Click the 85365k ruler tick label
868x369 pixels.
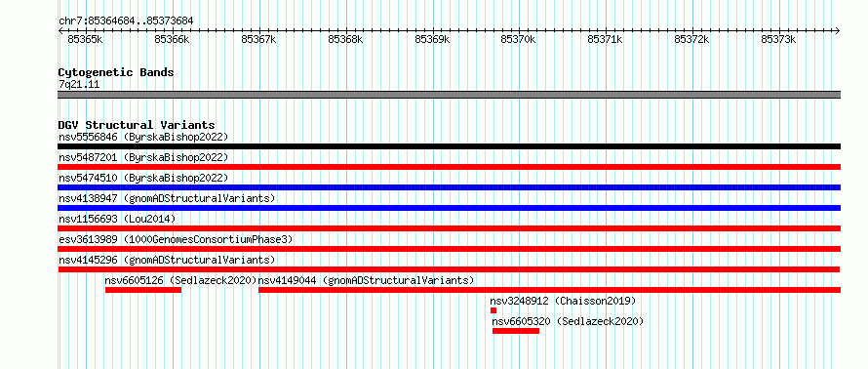point(85,39)
